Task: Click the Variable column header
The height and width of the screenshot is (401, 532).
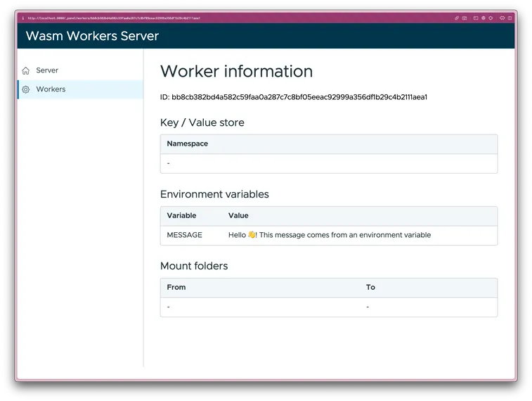Action: click(181, 215)
